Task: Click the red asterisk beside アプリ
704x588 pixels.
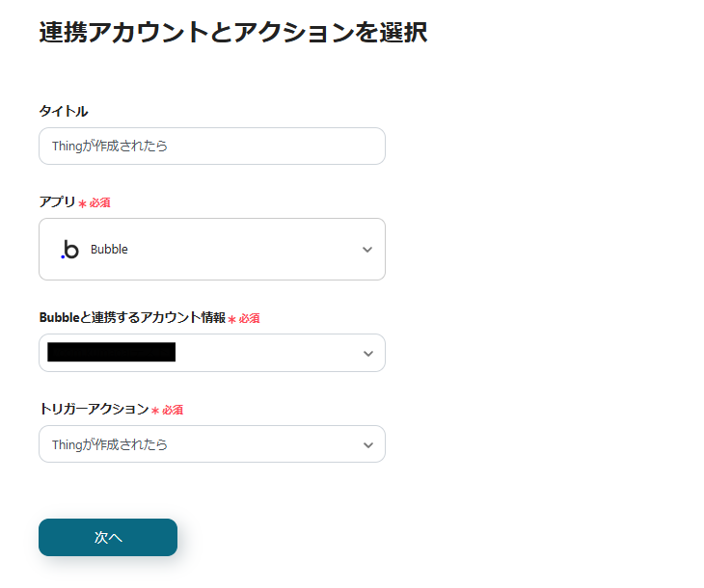Action: coord(83,203)
